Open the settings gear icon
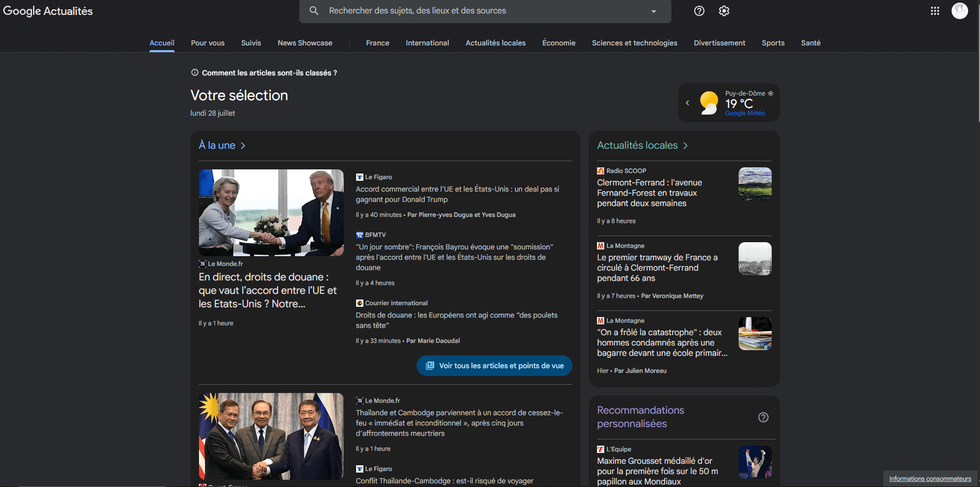 724,11
